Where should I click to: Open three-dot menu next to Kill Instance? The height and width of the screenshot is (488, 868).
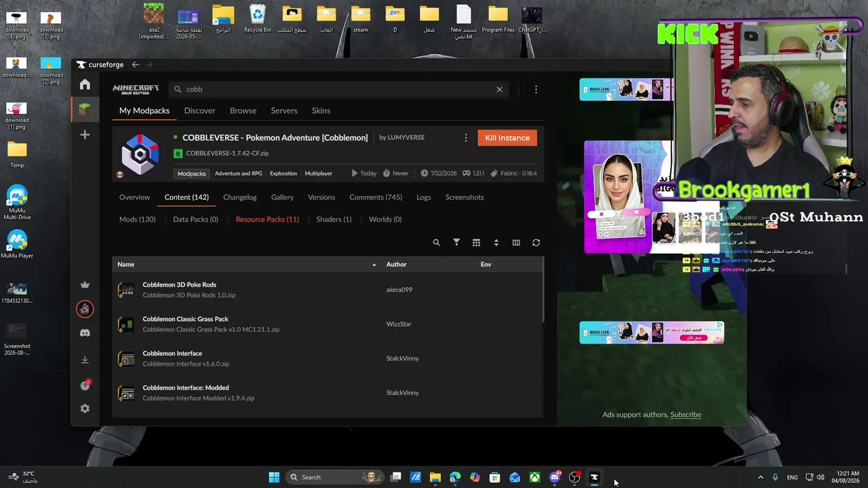click(x=466, y=138)
